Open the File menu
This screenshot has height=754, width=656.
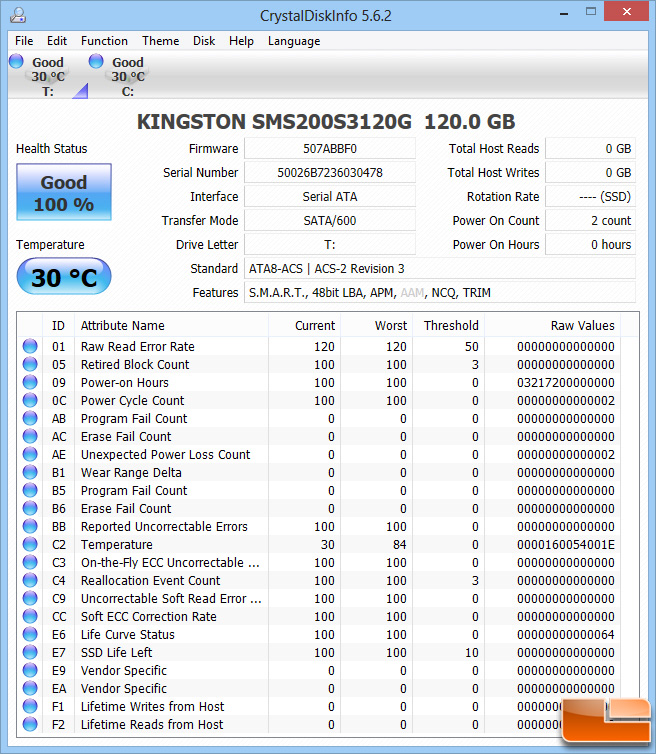24,41
